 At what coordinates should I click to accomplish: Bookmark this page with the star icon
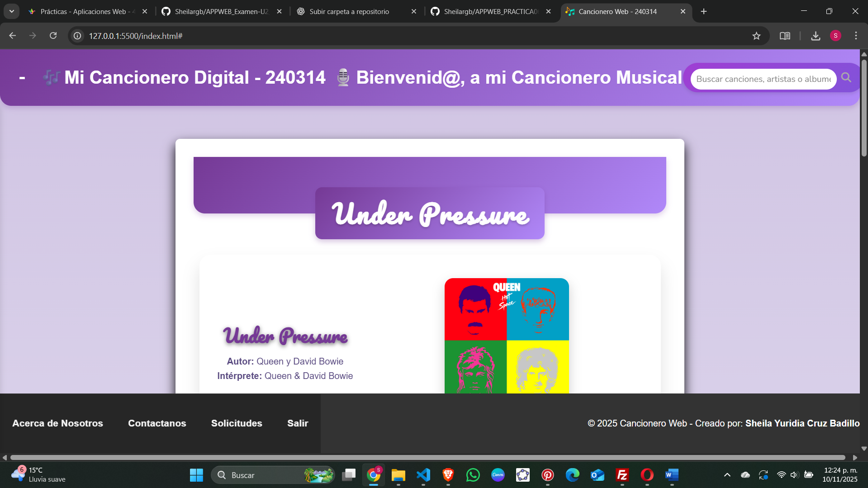(756, 36)
